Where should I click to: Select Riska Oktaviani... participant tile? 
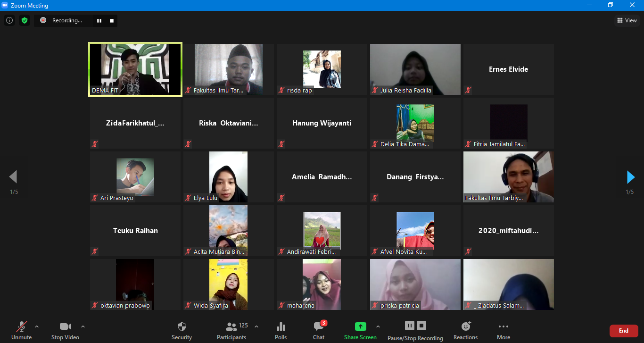click(229, 123)
